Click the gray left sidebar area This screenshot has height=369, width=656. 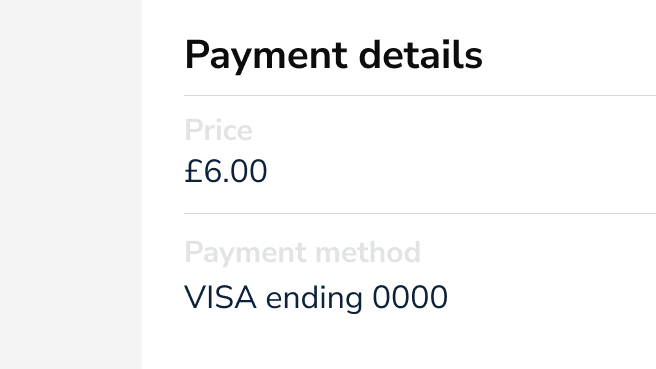coord(71,184)
